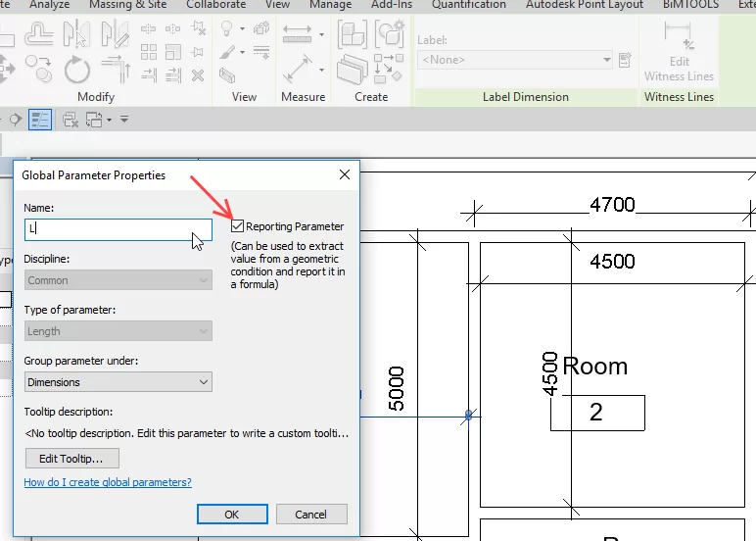Click the Delete X icon in Modify panel
Screen dimensions: 756x541
[197, 74]
